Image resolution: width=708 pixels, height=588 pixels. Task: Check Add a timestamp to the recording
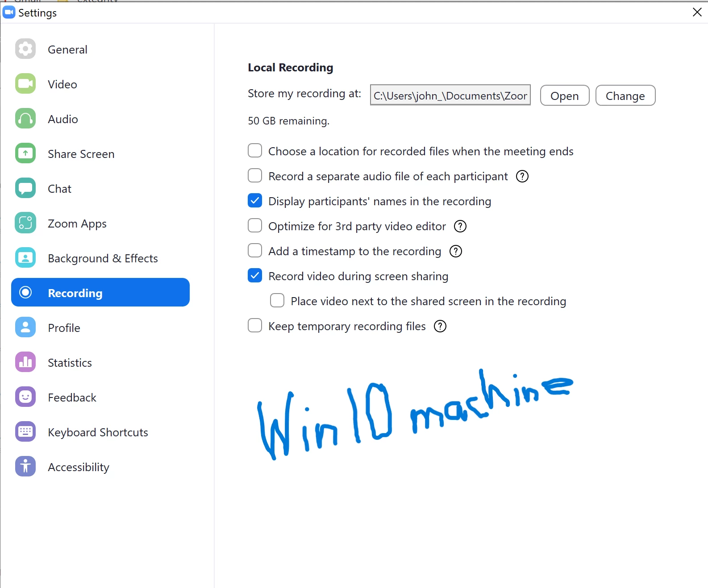[x=255, y=251]
